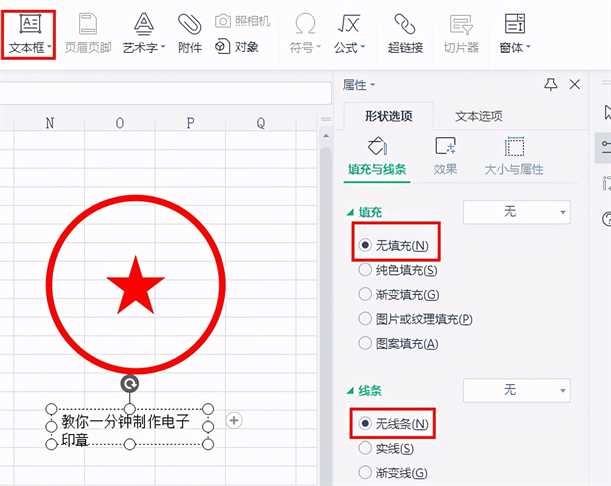Select column header P
The width and height of the screenshot is (611, 486).
(190, 123)
